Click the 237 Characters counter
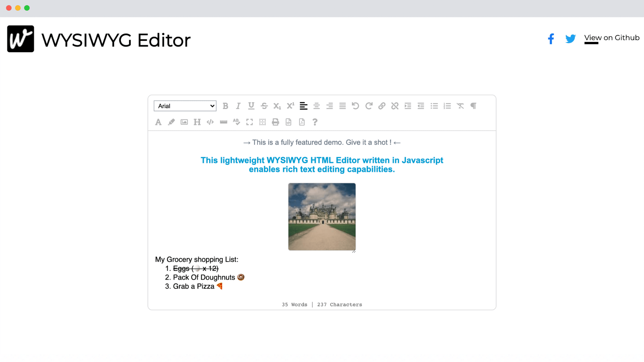 339,304
